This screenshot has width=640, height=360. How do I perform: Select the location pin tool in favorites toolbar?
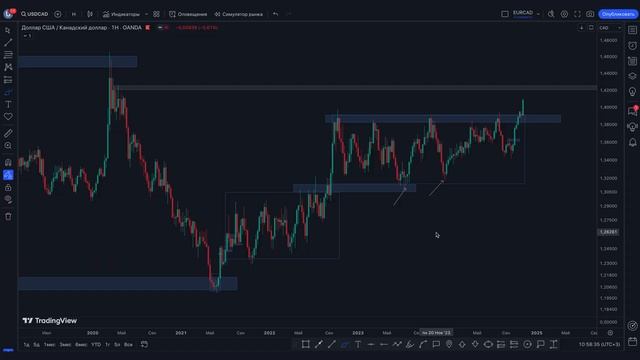tap(449, 344)
